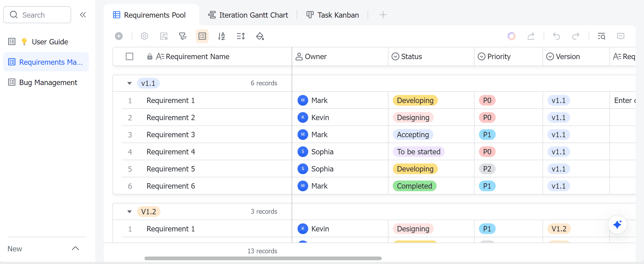This screenshot has width=644, height=264.
Task: Open Bug Management in the sidebar
Action: click(48, 82)
